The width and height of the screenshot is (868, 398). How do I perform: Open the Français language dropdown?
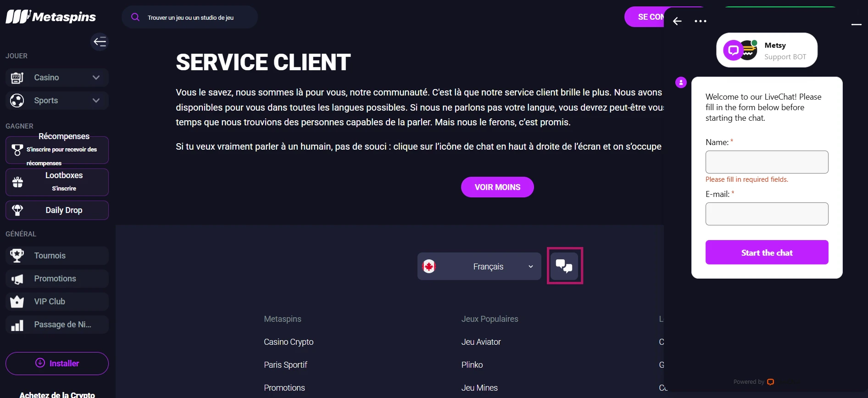point(479,266)
